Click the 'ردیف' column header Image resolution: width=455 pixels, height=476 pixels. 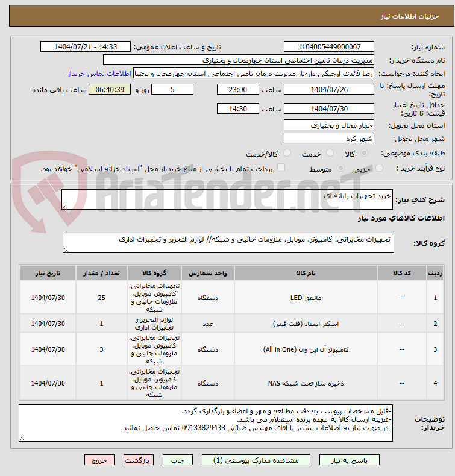(x=435, y=273)
